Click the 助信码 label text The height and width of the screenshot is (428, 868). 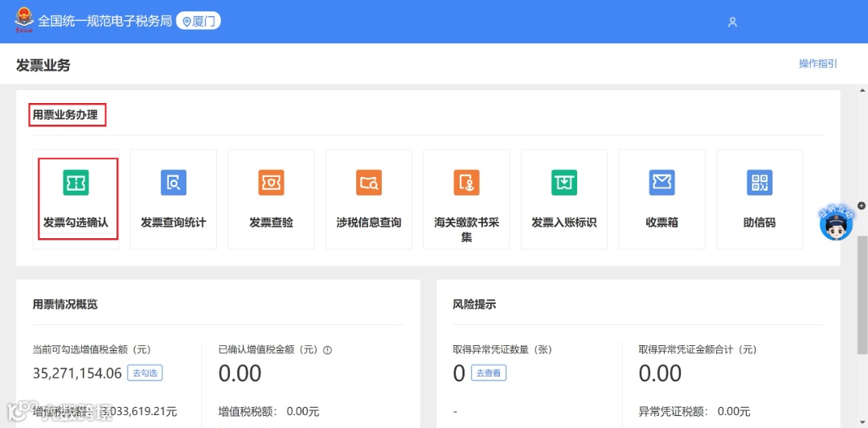[759, 223]
